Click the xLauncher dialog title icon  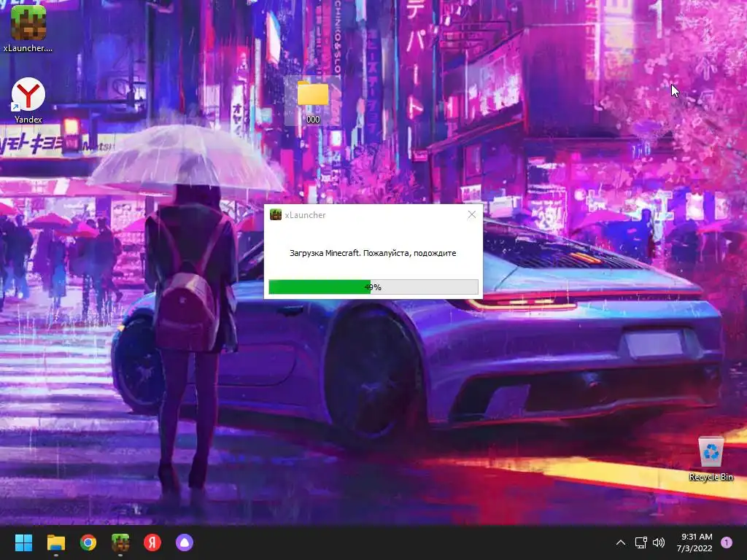tap(275, 215)
